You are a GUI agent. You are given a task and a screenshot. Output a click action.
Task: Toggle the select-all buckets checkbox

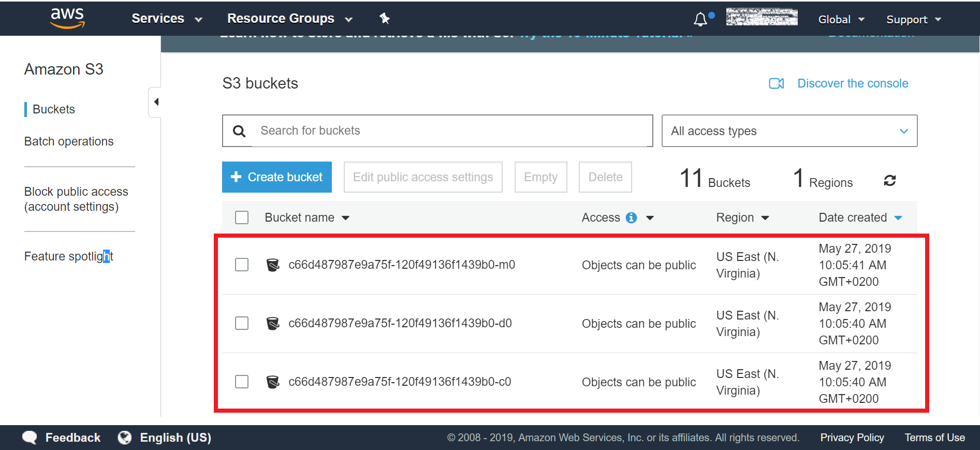pos(242,217)
